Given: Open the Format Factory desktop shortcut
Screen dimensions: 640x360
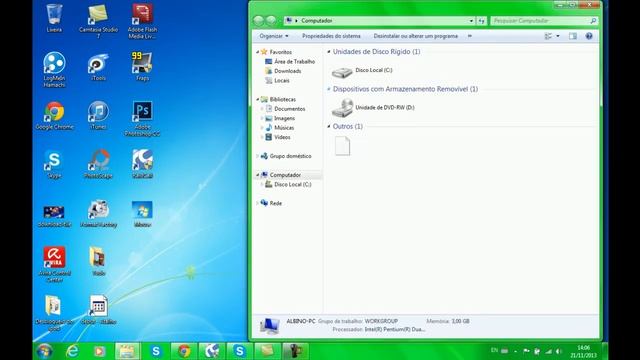Looking at the screenshot, I should 98,213.
